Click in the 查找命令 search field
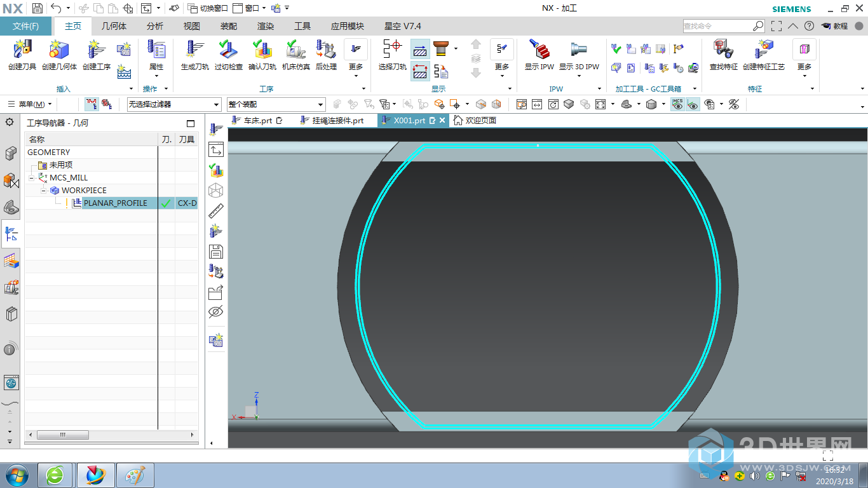 click(718, 26)
